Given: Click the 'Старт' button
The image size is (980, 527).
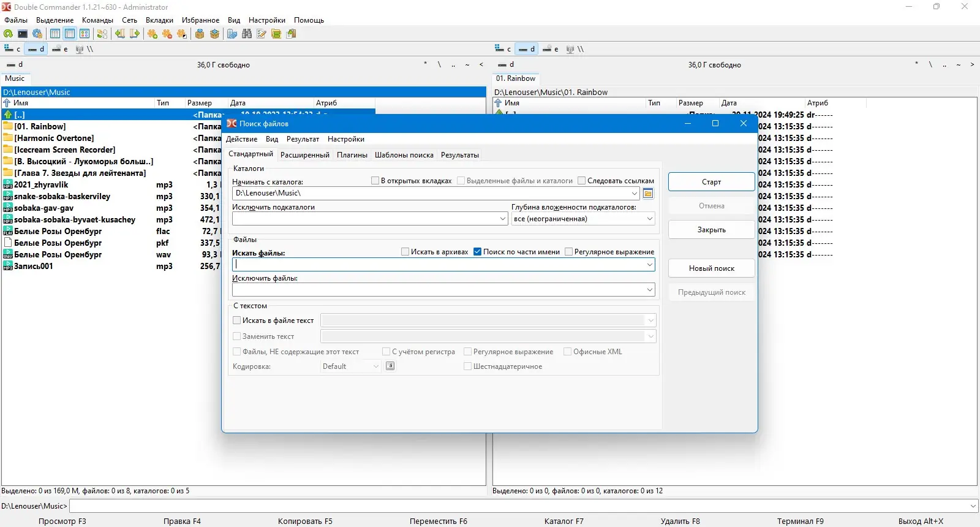Looking at the screenshot, I should [x=711, y=182].
